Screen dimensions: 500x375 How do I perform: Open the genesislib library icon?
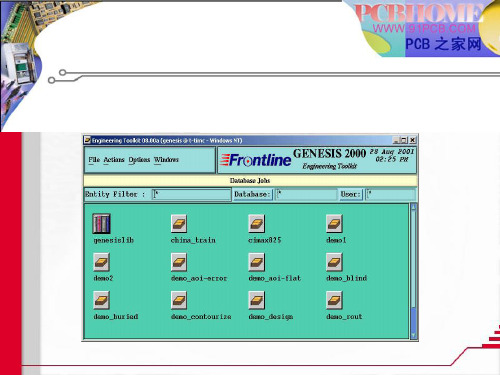pos(101,223)
